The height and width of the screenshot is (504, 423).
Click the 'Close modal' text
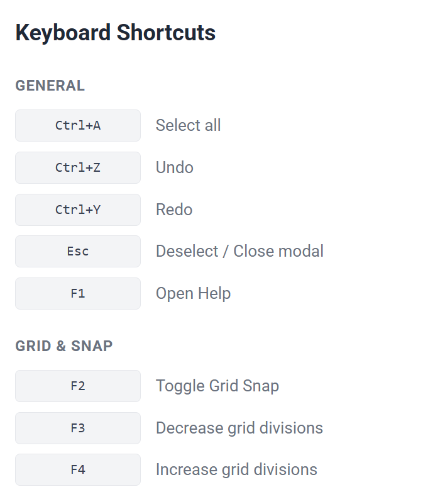tap(278, 251)
